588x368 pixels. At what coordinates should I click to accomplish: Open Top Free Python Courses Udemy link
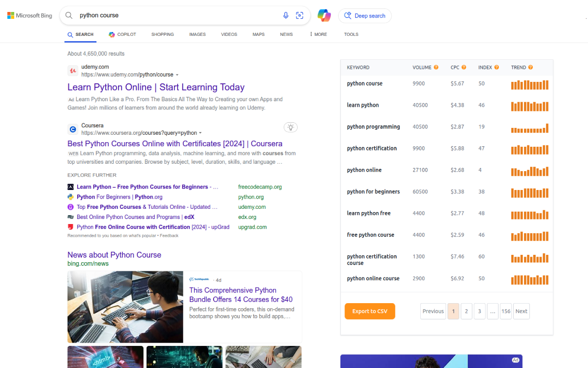pyautogui.click(x=147, y=207)
